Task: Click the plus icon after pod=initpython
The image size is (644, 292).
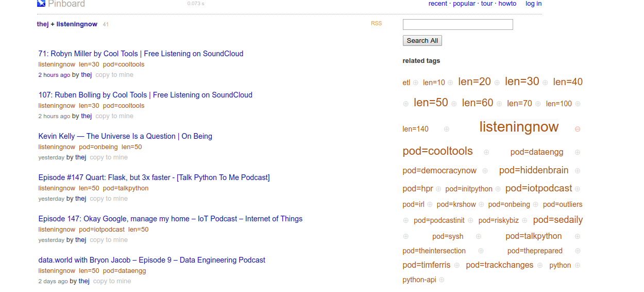Action: (x=498, y=189)
